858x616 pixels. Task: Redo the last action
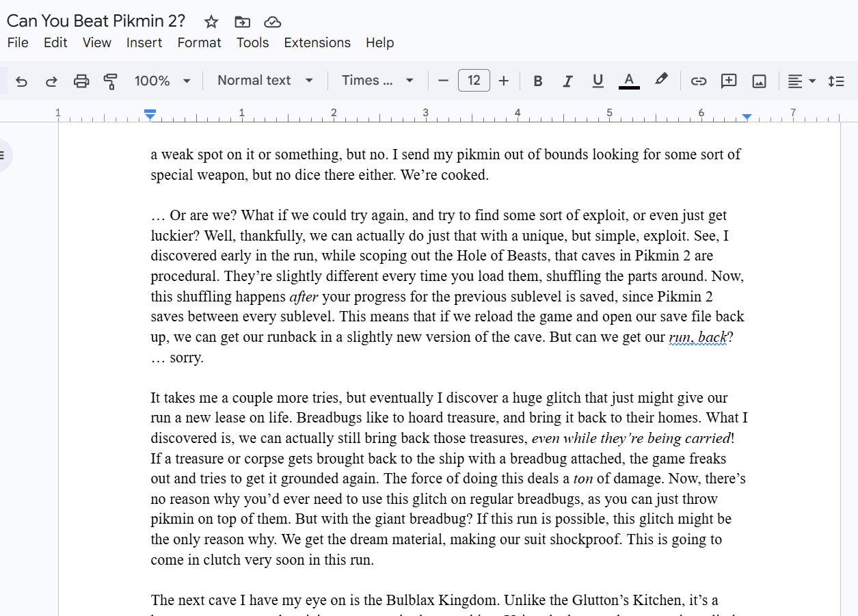(51, 81)
